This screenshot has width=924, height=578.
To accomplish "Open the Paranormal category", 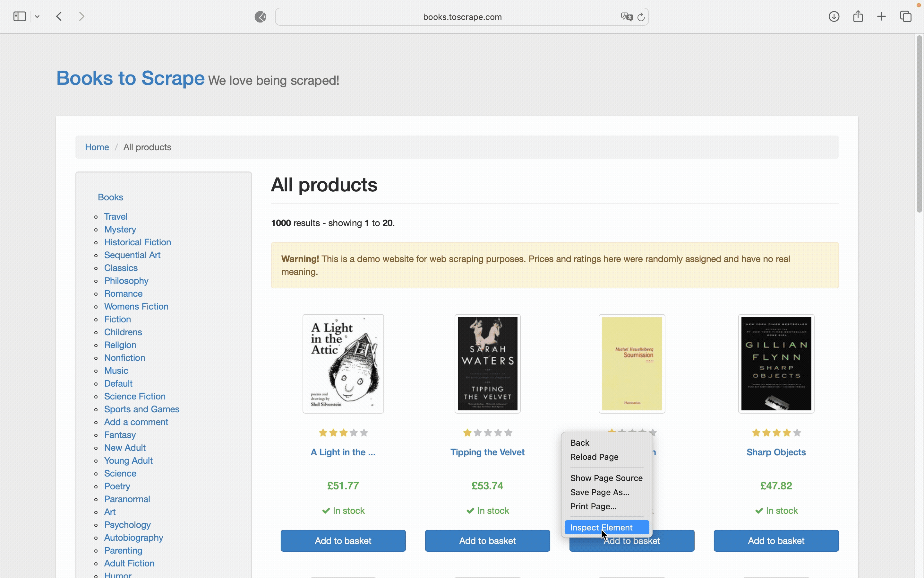I will [127, 499].
